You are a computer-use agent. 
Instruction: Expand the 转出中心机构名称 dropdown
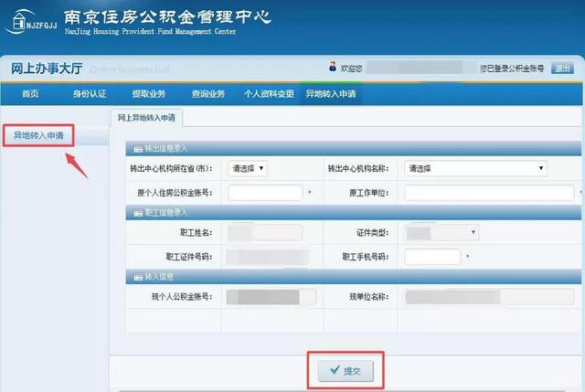(x=475, y=168)
